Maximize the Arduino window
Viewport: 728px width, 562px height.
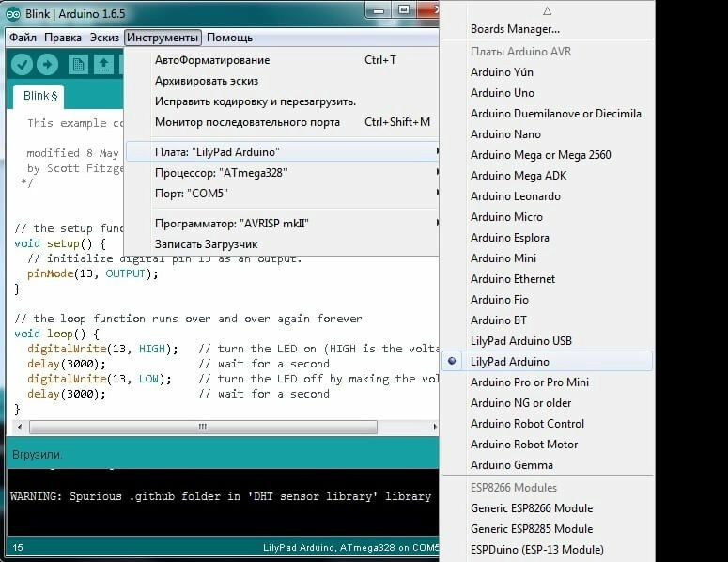pos(404,10)
